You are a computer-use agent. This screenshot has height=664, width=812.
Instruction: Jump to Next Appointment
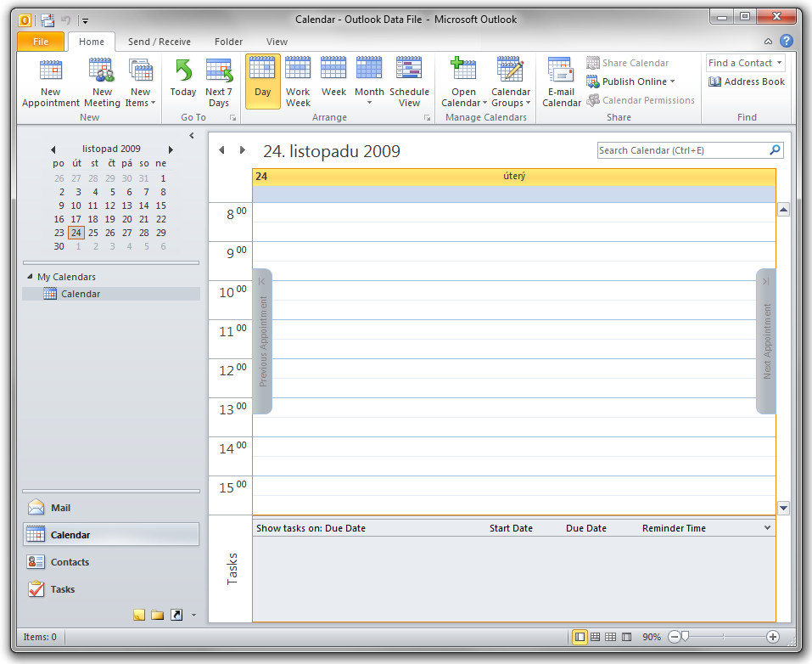[766, 341]
